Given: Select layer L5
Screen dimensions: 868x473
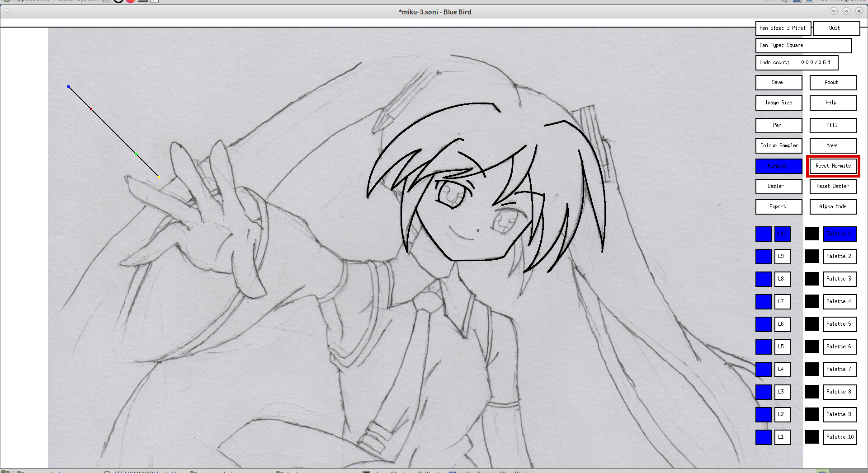Looking at the screenshot, I should [782, 347].
